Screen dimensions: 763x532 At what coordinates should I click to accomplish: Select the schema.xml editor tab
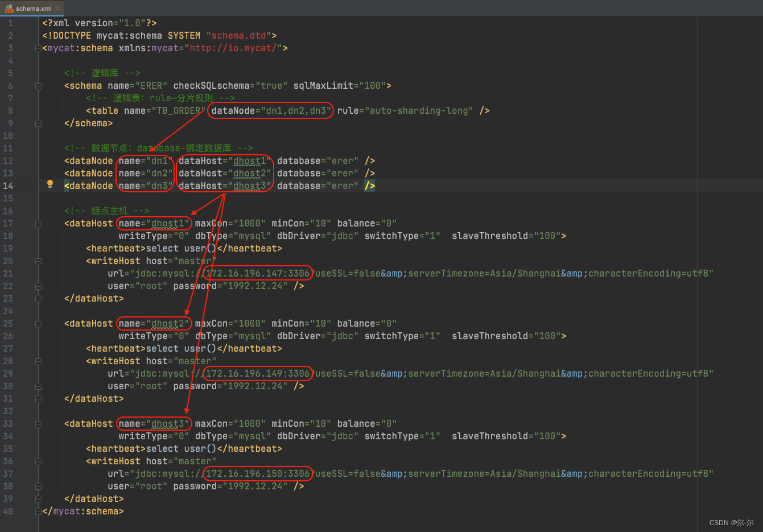pyautogui.click(x=32, y=9)
